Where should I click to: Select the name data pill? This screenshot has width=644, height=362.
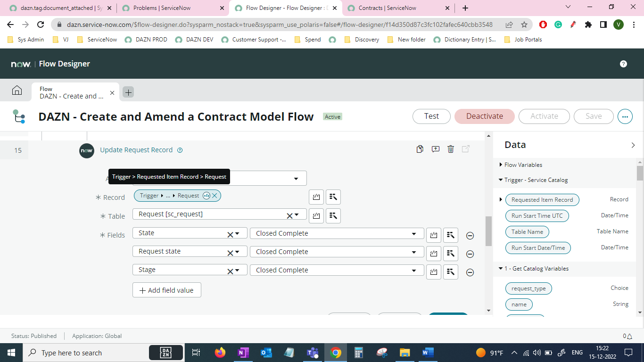coord(519,304)
